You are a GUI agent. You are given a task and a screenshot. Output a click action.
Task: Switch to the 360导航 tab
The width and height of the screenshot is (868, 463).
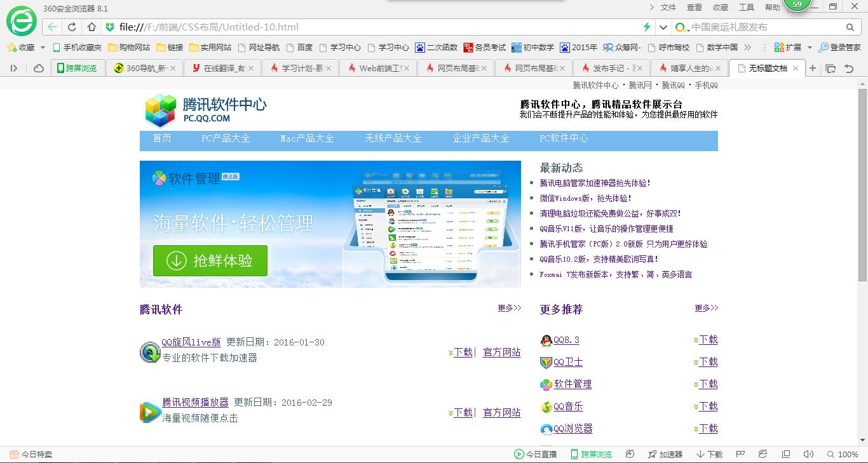tap(144, 68)
